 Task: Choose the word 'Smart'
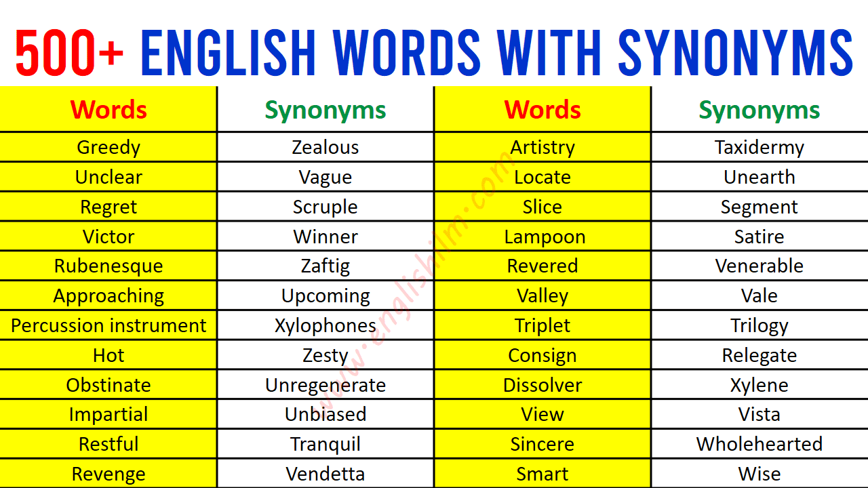tap(542, 474)
